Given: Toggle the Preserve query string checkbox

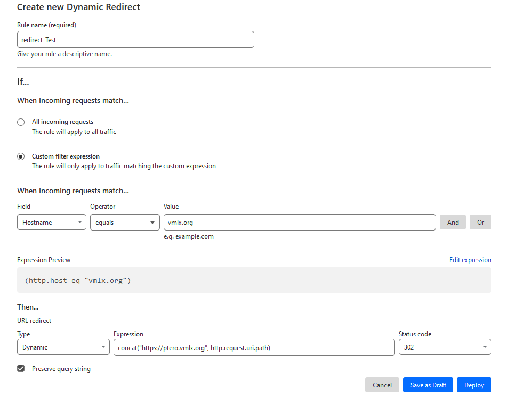Looking at the screenshot, I should click(21, 369).
